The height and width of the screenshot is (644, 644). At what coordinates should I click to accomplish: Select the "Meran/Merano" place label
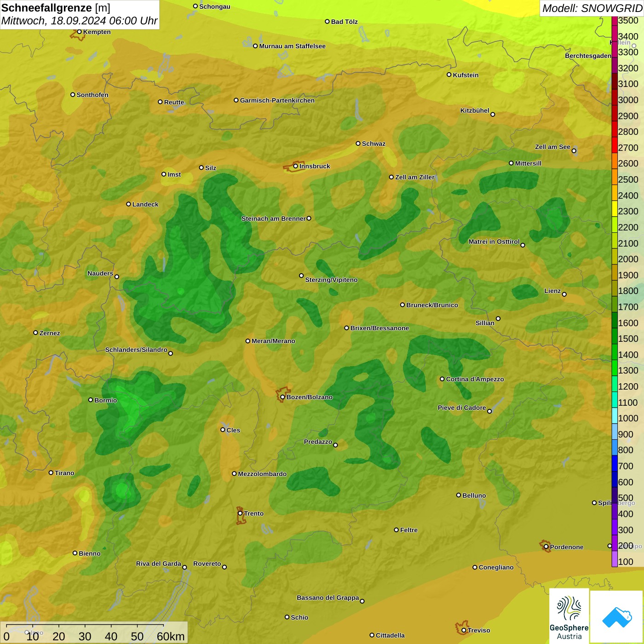pyautogui.click(x=273, y=341)
